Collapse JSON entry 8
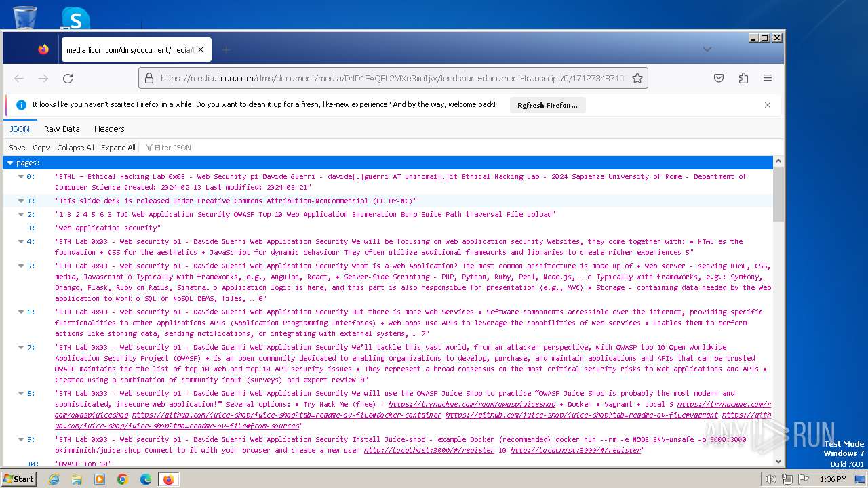The height and width of the screenshot is (488, 868). (21, 393)
